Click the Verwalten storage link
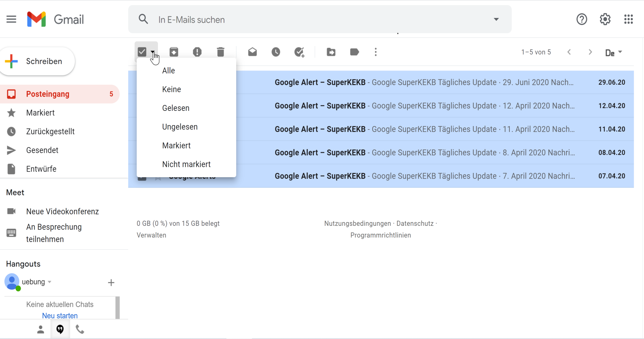Image resolution: width=644 pixels, height=339 pixels. click(x=152, y=235)
